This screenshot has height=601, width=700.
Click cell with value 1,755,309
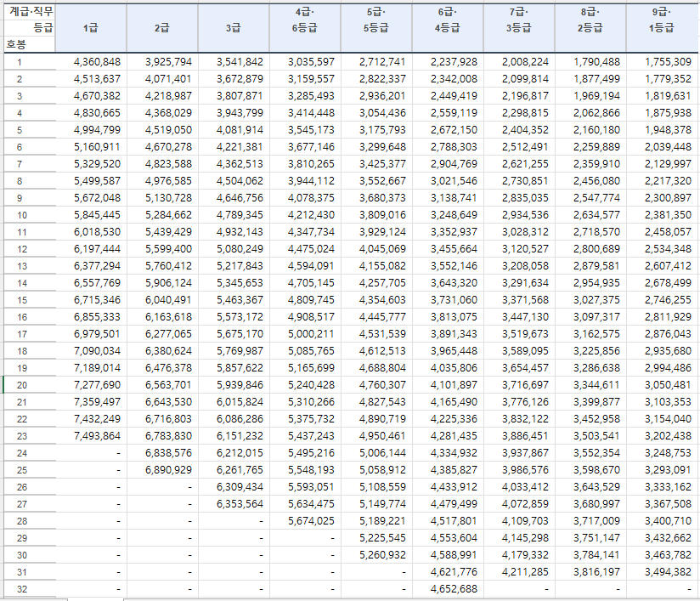[x=663, y=62]
